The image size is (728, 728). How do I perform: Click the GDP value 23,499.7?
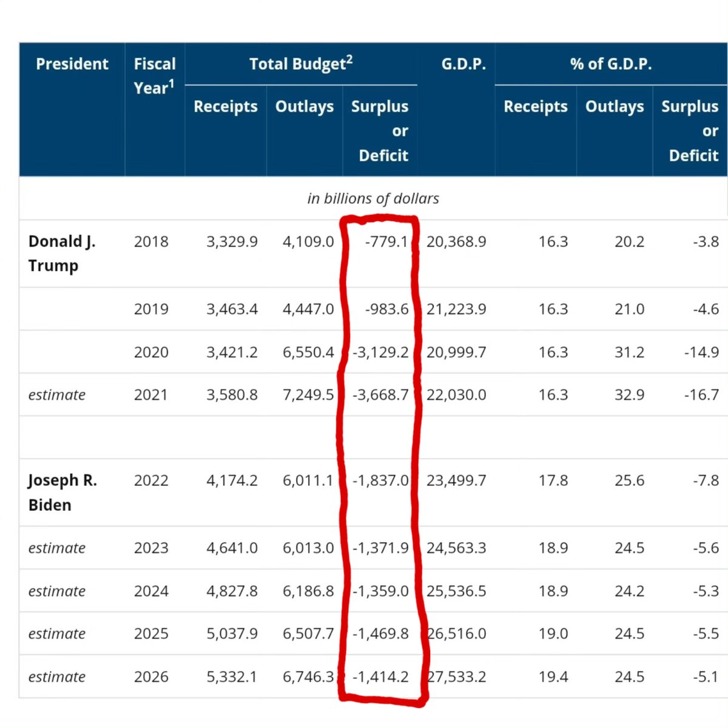(456, 480)
